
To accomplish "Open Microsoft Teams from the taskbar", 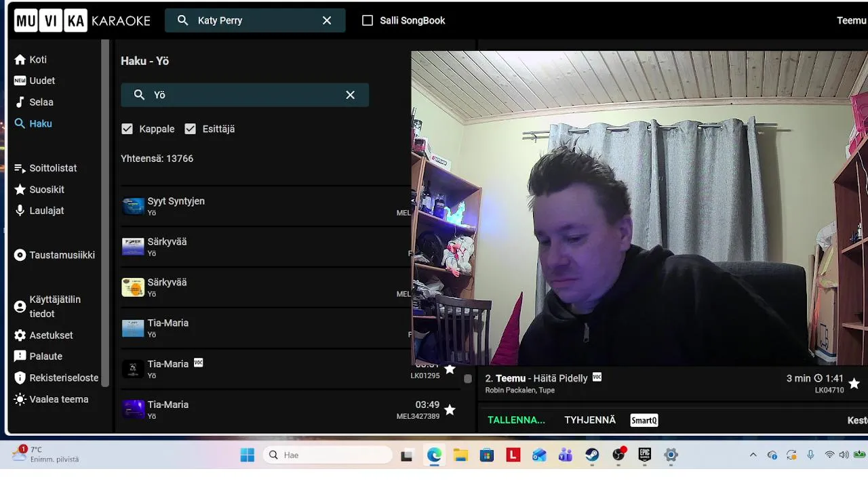I will 566,455.
